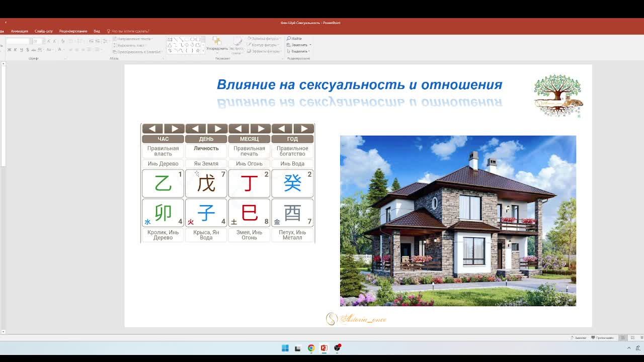
Task: Open the Абзац group dialog launcher
Action: pos(164,58)
